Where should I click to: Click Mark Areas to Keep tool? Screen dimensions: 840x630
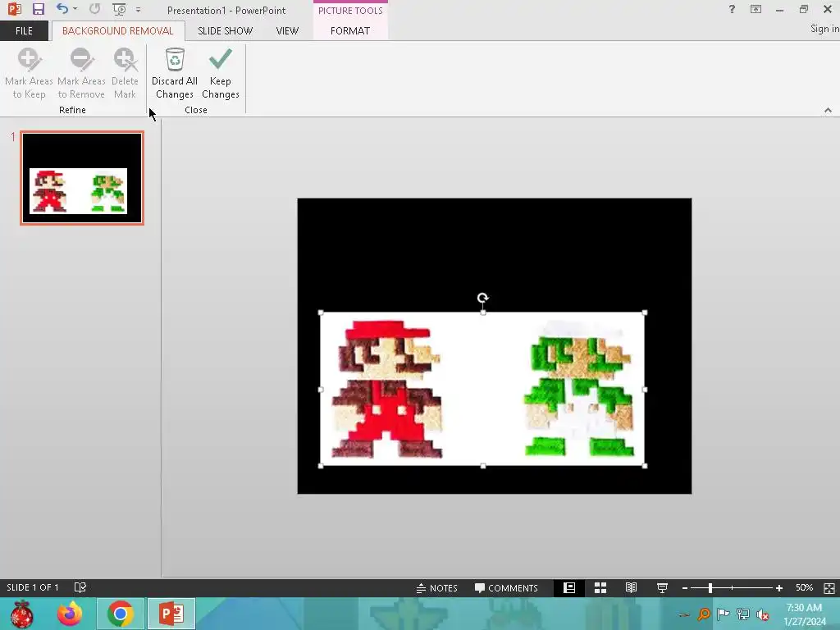(x=29, y=73)
